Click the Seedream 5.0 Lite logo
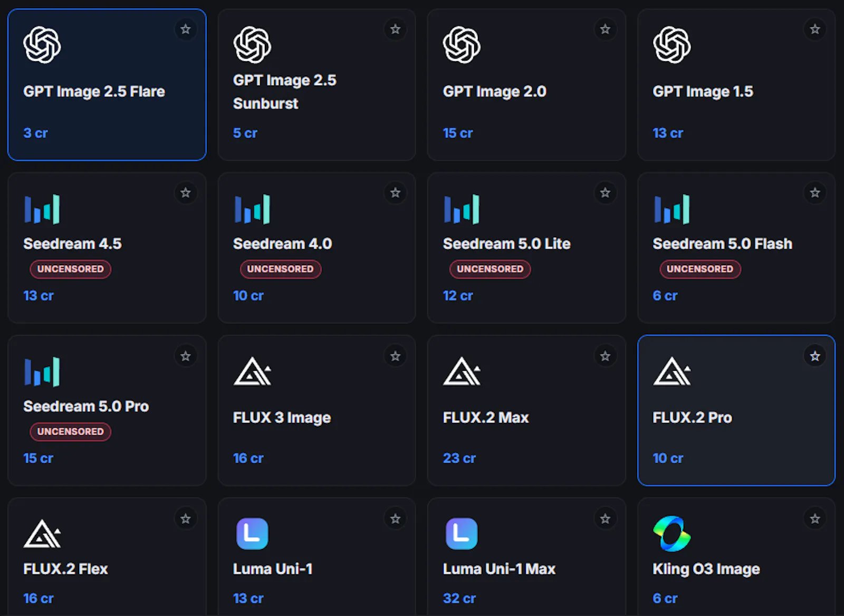 coord(462,209)
